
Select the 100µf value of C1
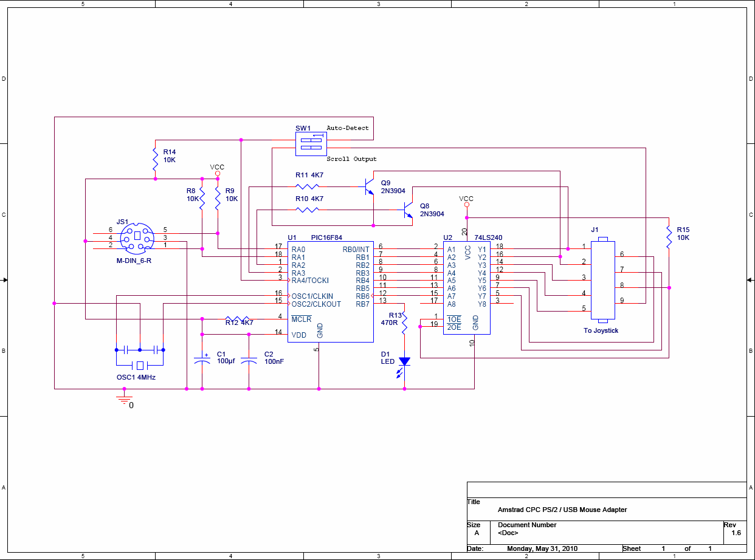pos(226,361)
